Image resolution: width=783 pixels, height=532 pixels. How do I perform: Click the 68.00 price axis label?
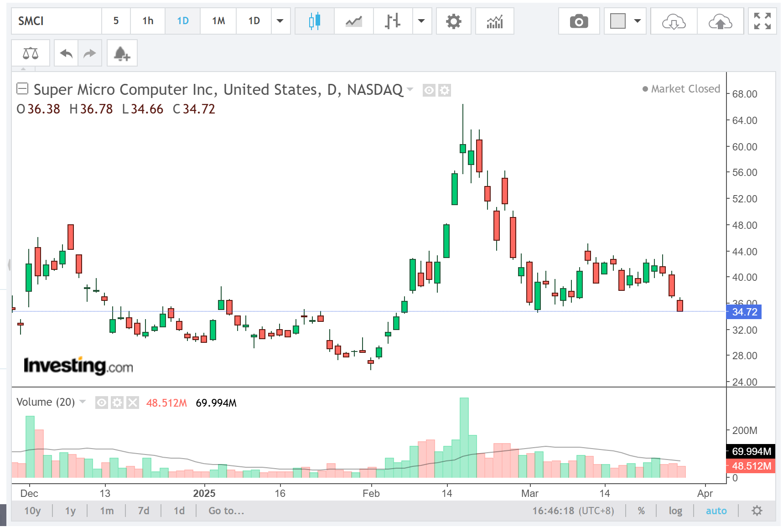[x=745, y=94]
